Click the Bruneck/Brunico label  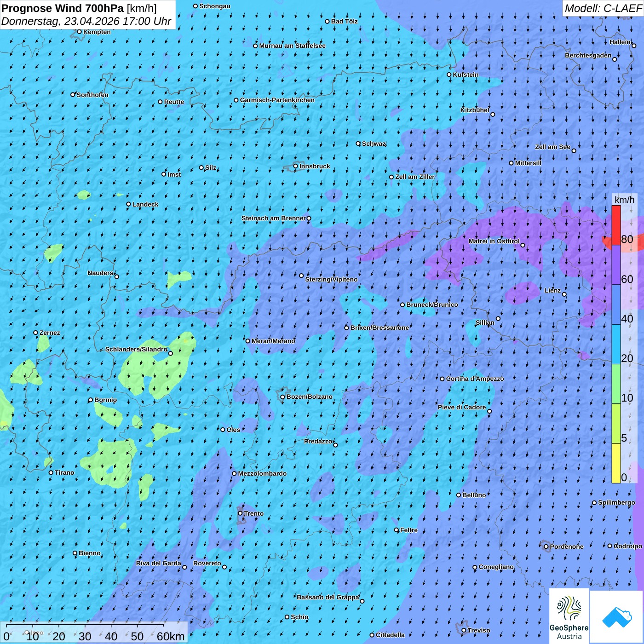(x=432, y=305)
